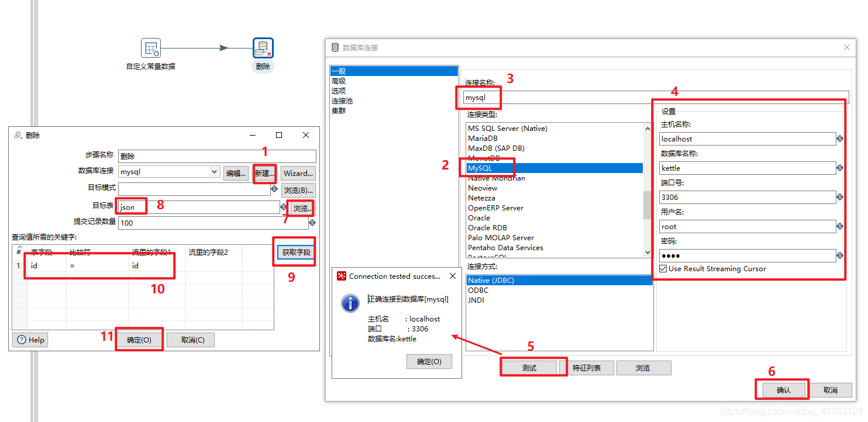Click the 数据库名称 field with kettle
The height and width of the screenshot is (422, 868).
pyautogui.click(x=748, y=168)
